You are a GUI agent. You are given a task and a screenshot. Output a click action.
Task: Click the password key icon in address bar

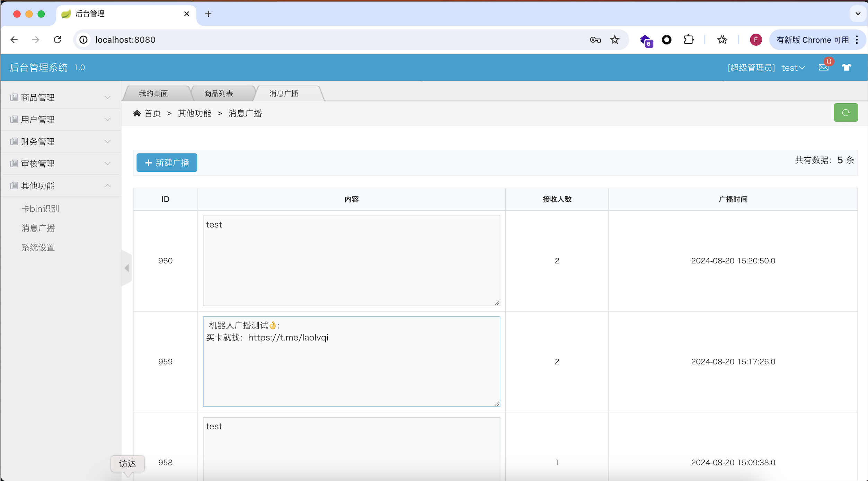(595, 40)
